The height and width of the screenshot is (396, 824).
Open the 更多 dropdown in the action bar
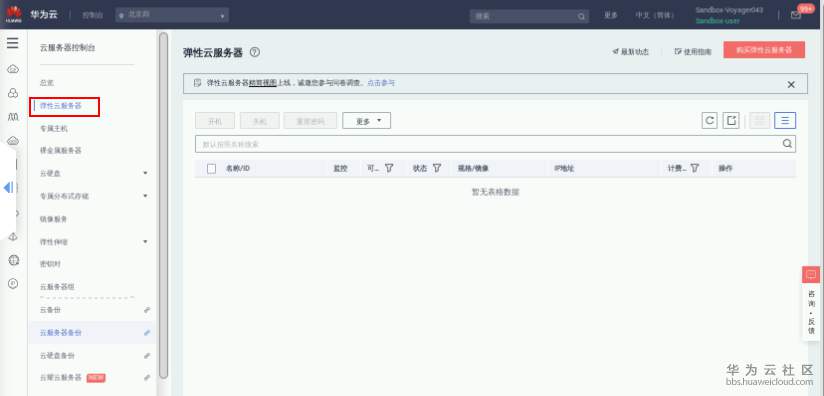[366, 121]
